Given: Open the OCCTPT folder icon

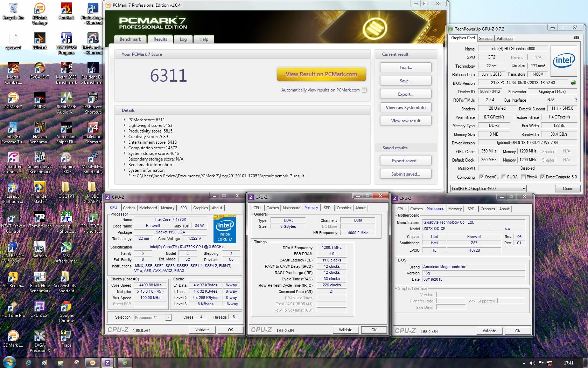Looking at the screenshot, I should tap(66, 190).
